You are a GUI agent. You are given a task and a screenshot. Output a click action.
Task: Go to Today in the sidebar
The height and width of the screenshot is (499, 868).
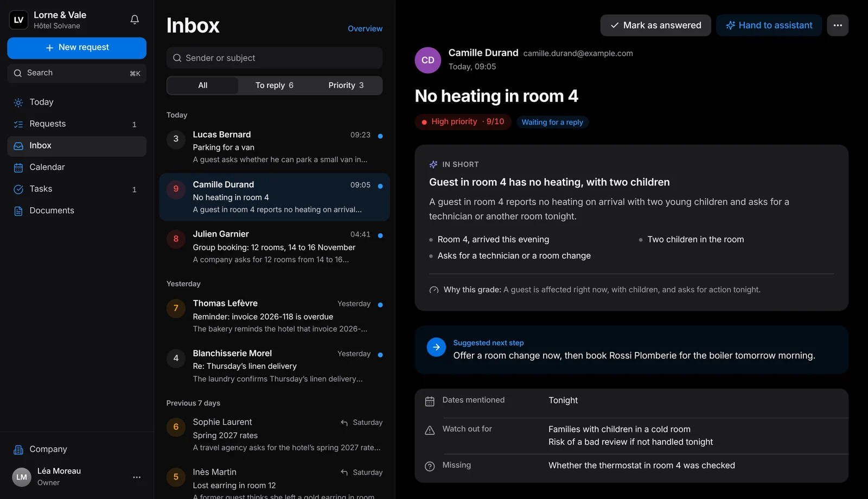click(x=76, y=102)
